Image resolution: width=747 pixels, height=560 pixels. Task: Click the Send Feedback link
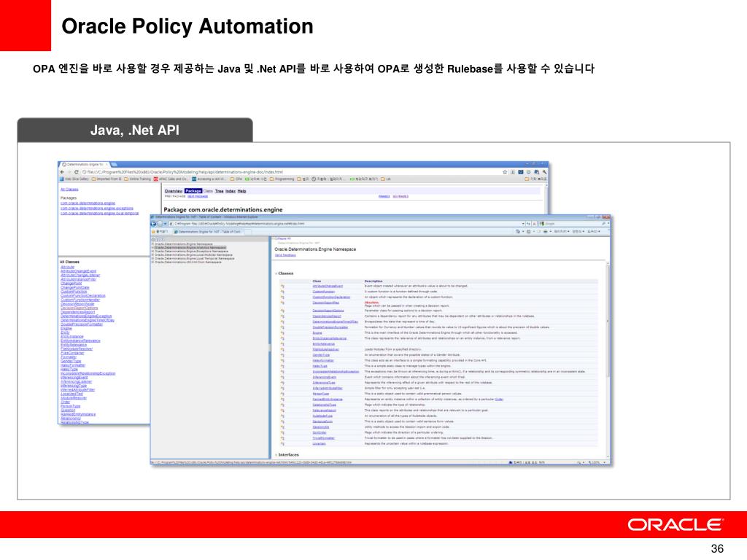(x=285, y=255)
